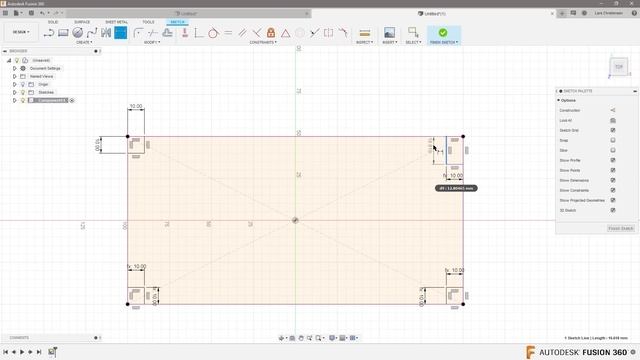Enable the Slice checkbox
The image size is (640, 360).
point(613,150)
